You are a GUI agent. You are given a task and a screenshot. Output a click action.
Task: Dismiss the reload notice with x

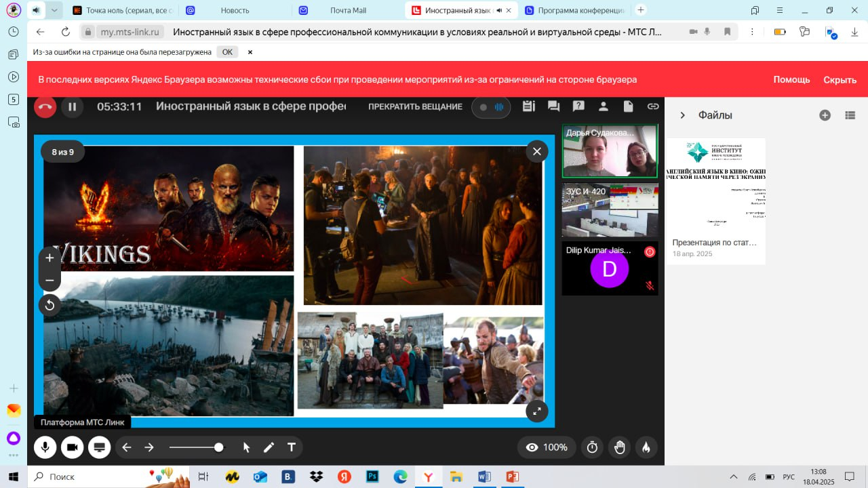[250, 52]
